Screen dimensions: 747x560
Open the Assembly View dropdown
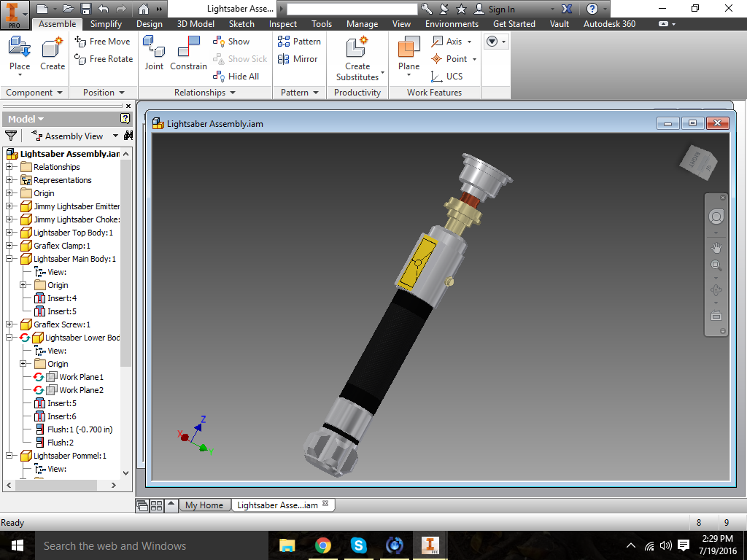tap(115, 136)
